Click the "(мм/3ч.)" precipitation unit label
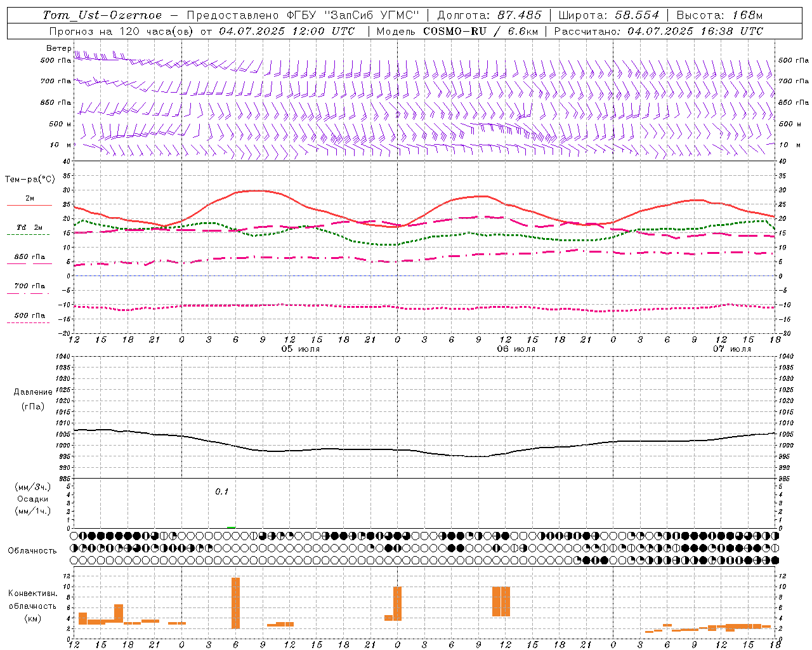The width and height of the screenshot is (812, 650). click(x=33, y=487)
